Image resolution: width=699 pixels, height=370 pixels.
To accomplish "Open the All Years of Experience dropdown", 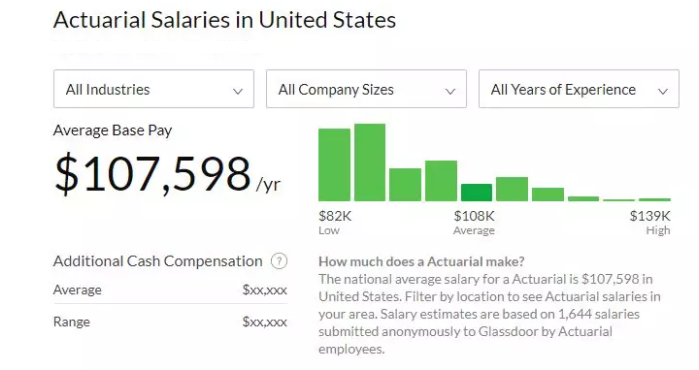I will tap(579, 89).
